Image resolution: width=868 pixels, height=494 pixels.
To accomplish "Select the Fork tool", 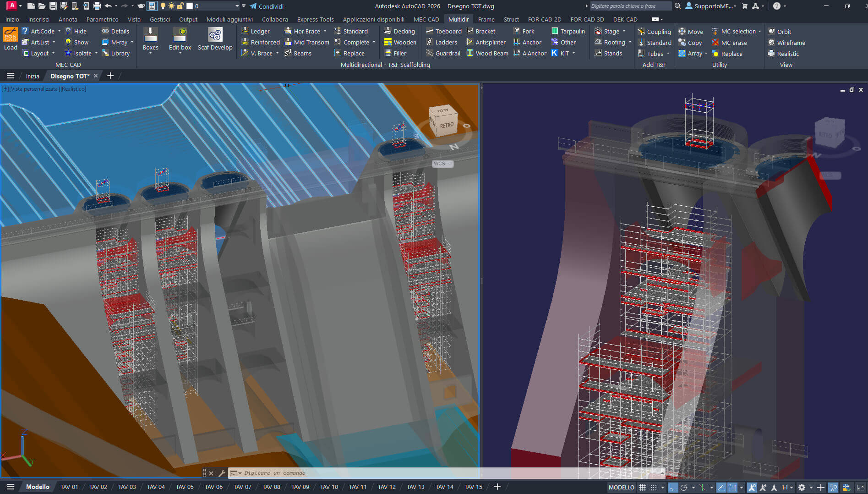I will coord(524,31).
